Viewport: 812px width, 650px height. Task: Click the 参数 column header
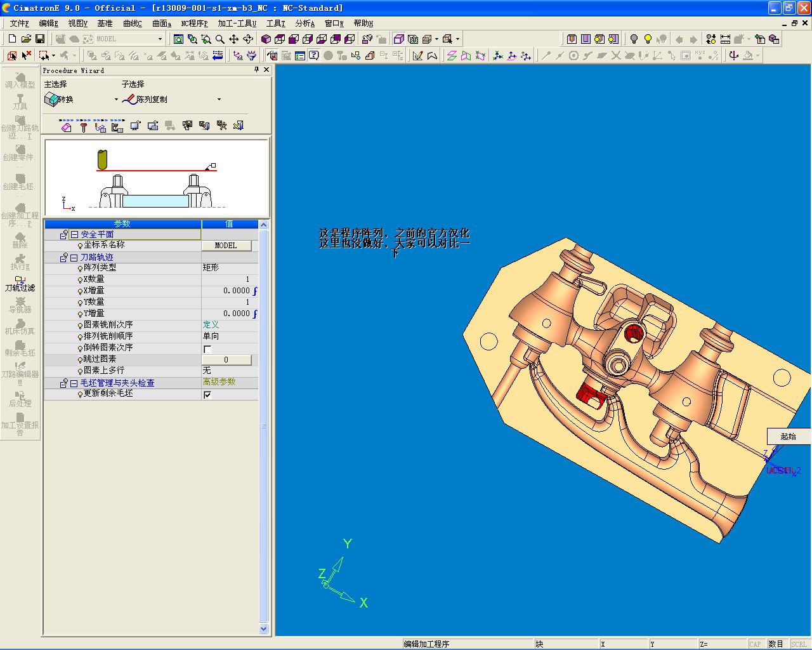122,224
